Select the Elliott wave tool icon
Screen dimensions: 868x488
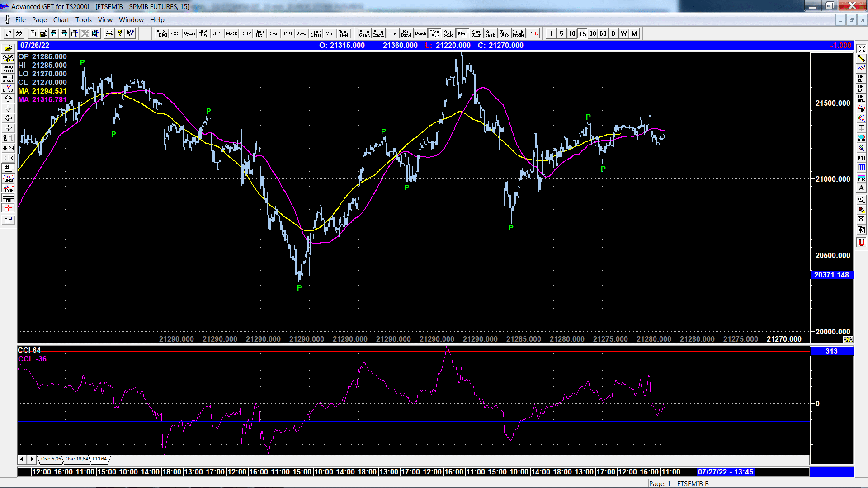pyautogui.click(x=8, y=88)
